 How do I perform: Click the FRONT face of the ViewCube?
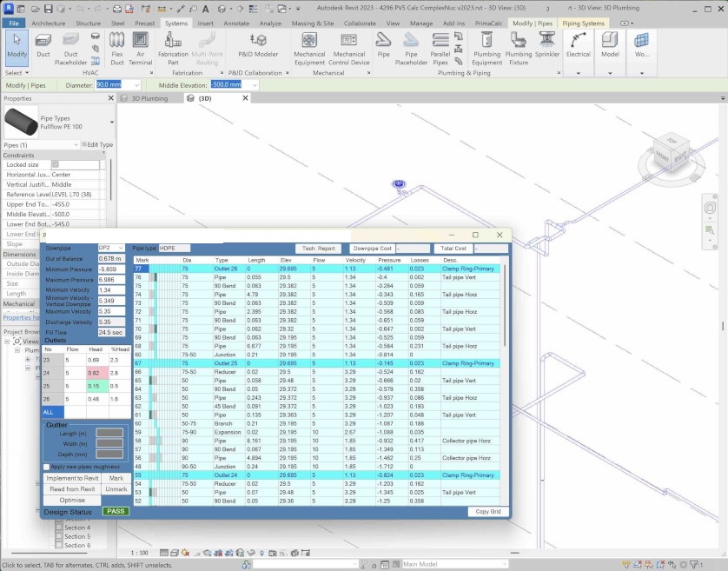pos(663,158)
